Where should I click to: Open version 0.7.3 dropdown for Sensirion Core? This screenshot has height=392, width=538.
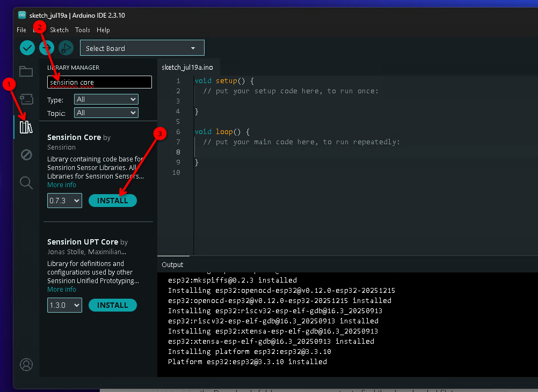pos(64,201)
